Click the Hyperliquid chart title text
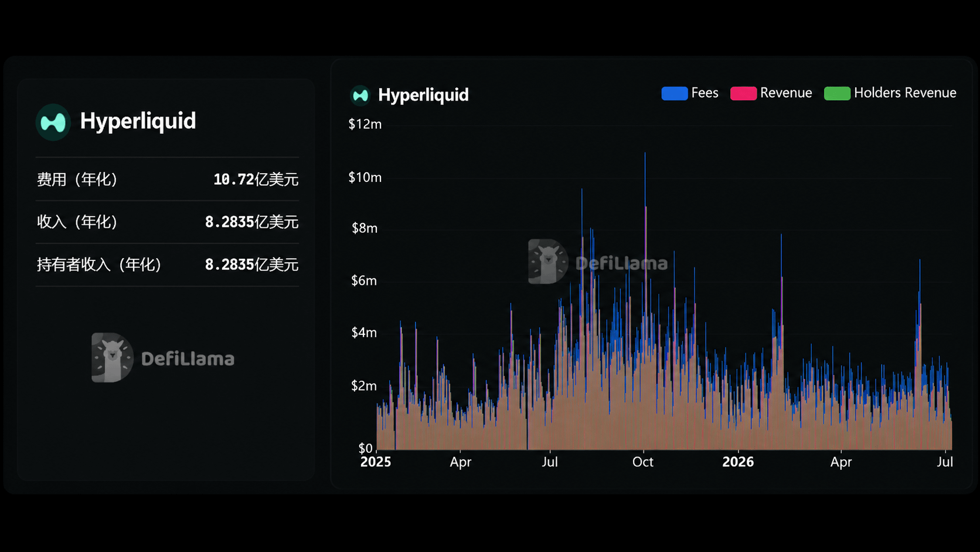The width and height of the screenshot is (980, 552). coord(423,95)
